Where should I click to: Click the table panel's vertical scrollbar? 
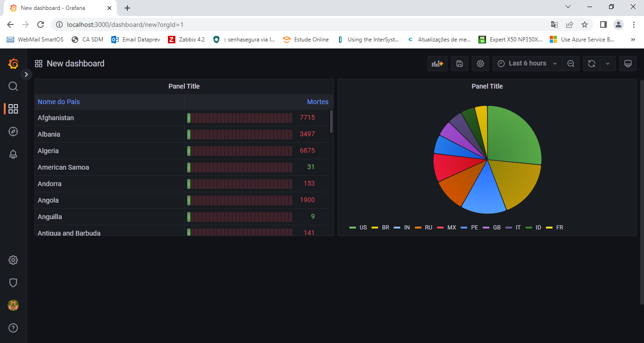(331, 122)
